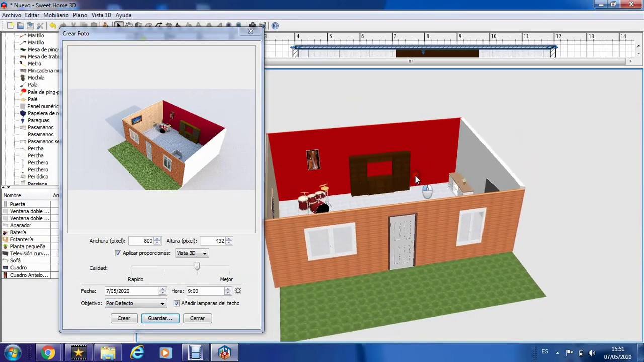The height and width of the screenshot is (362, 644).
Task: Click the volume icon in system tray
Action: pos(592,353)
